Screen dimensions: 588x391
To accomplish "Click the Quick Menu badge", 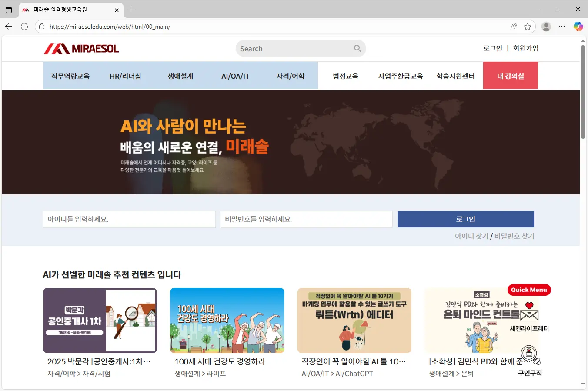I will click(x=529, y=290).
